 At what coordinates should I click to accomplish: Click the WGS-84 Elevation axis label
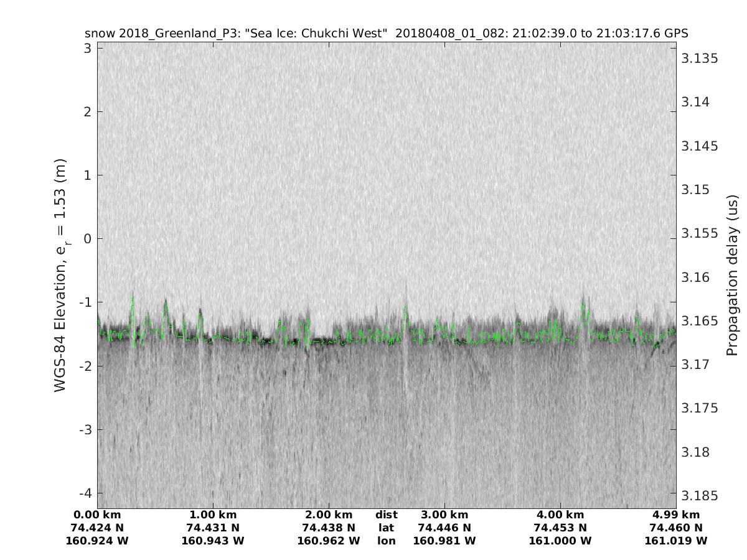click(x=60, y=275)
